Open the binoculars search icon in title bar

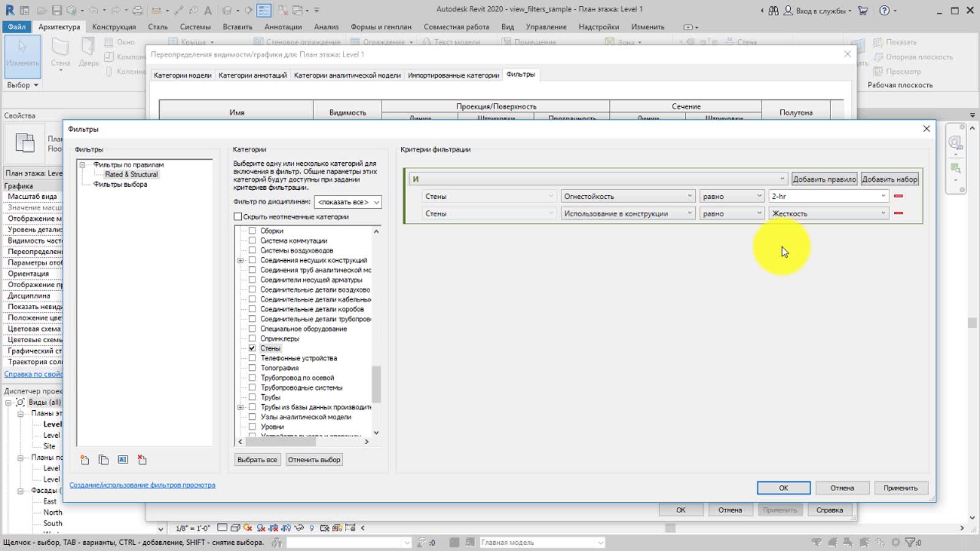tap(774, 10)
